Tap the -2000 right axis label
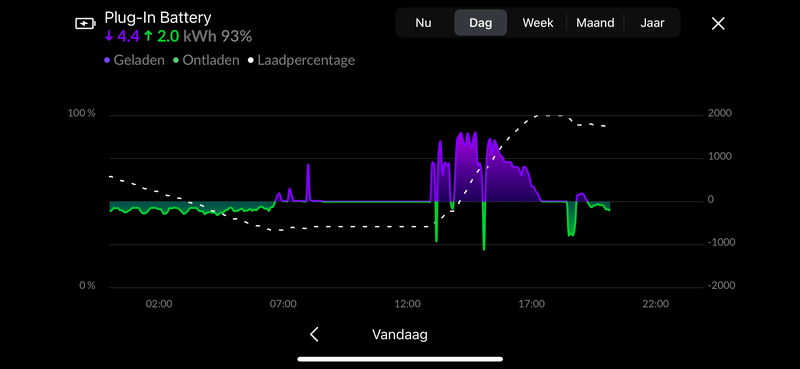 [x=721, y=285]
